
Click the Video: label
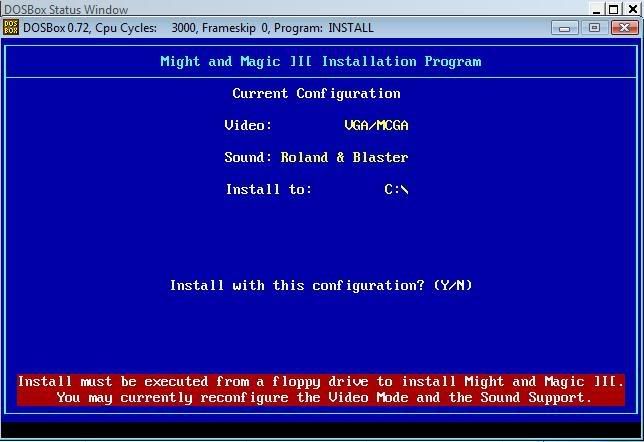[x=248, y=125]
